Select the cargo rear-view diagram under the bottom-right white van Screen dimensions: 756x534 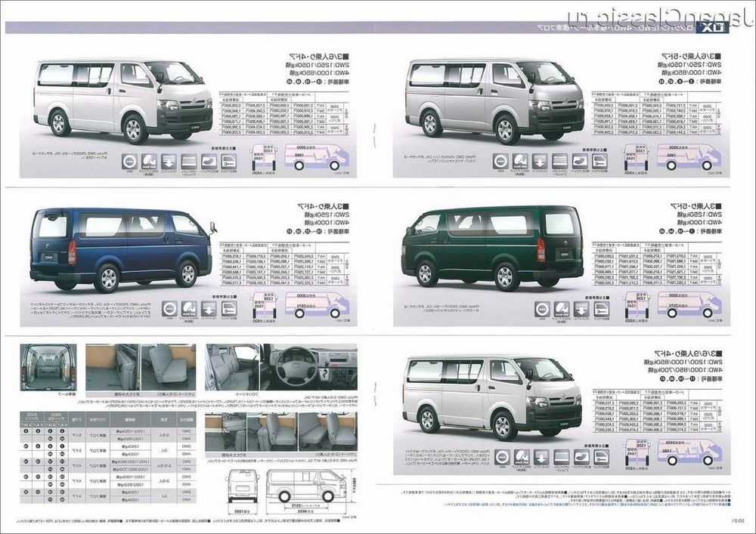(x=637, y=454)
